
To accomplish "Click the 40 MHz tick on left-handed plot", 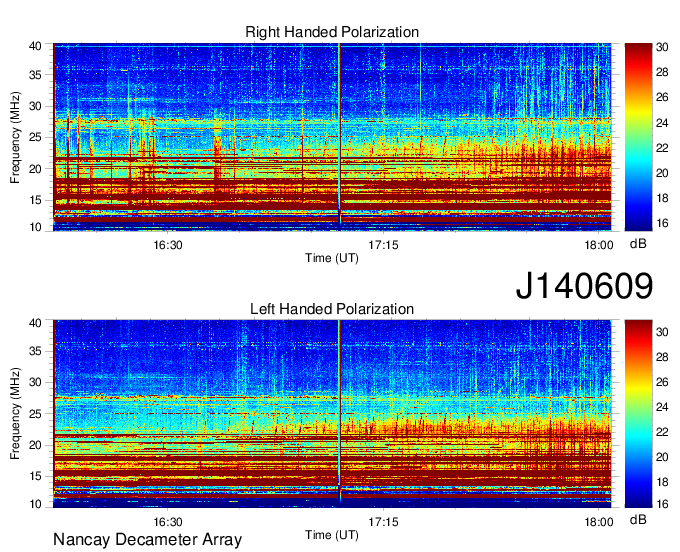I will coord(36,323).
